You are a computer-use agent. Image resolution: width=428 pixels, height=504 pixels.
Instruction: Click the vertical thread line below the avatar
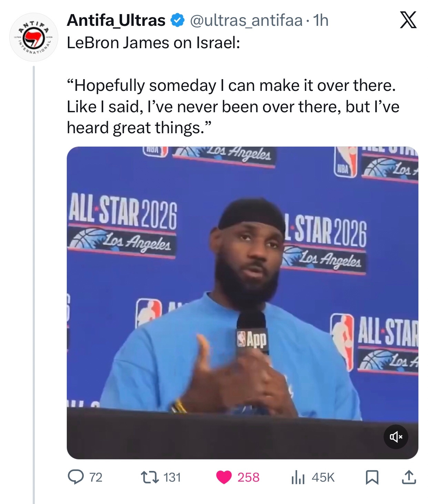tap(34, 275)
